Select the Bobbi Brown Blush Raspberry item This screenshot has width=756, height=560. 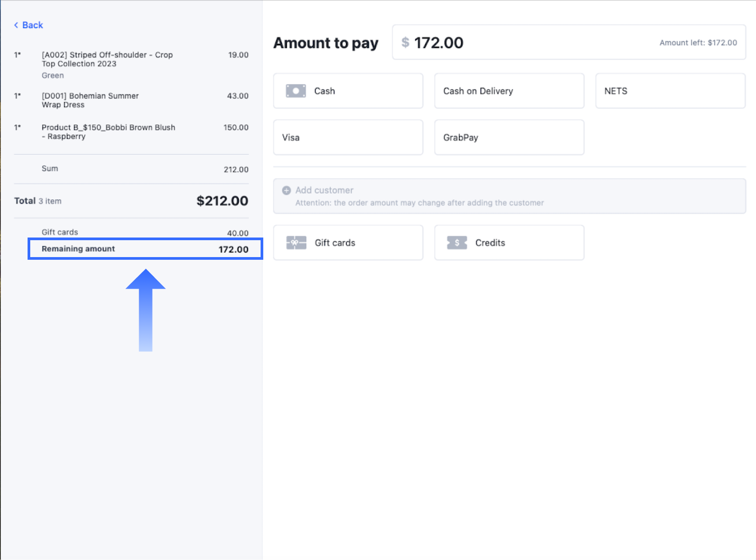108,132
